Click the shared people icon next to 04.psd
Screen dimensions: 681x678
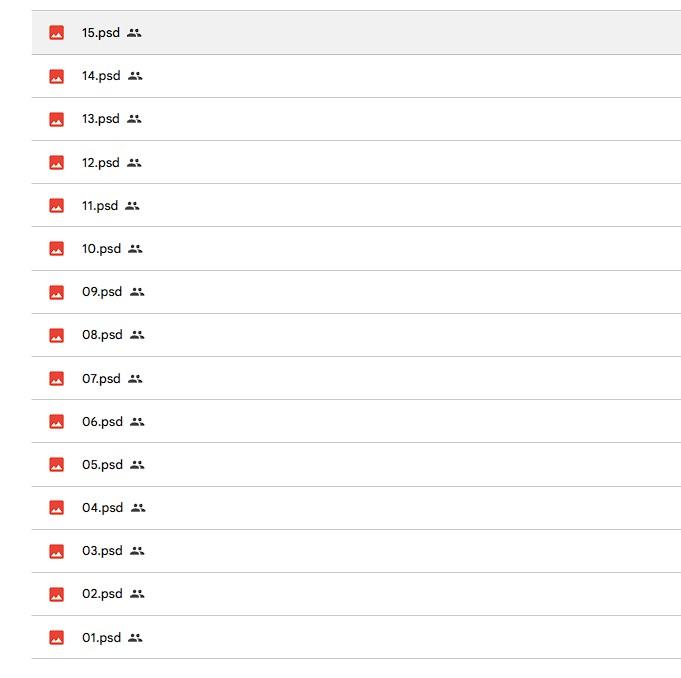pyautogui.click(x=138, y=508)
